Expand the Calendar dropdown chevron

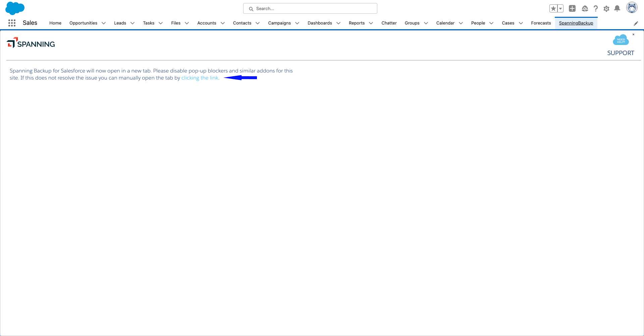(x=461, y=23)
